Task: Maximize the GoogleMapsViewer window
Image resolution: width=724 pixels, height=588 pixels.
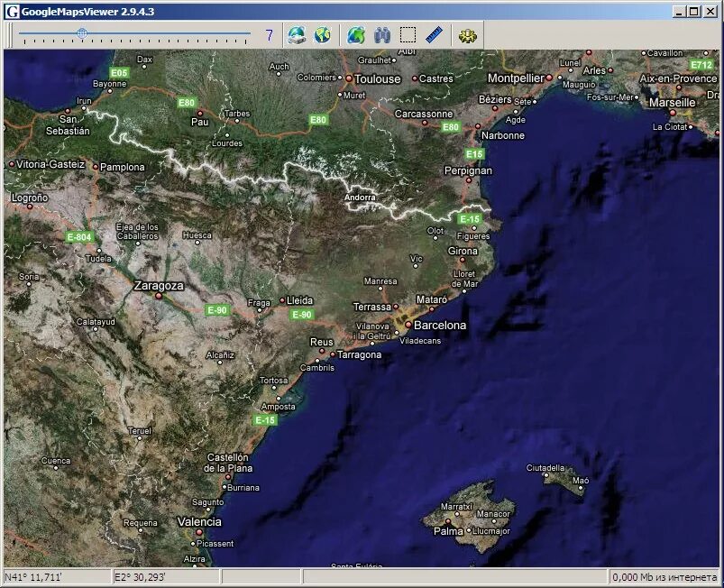Action: [693, 12]
